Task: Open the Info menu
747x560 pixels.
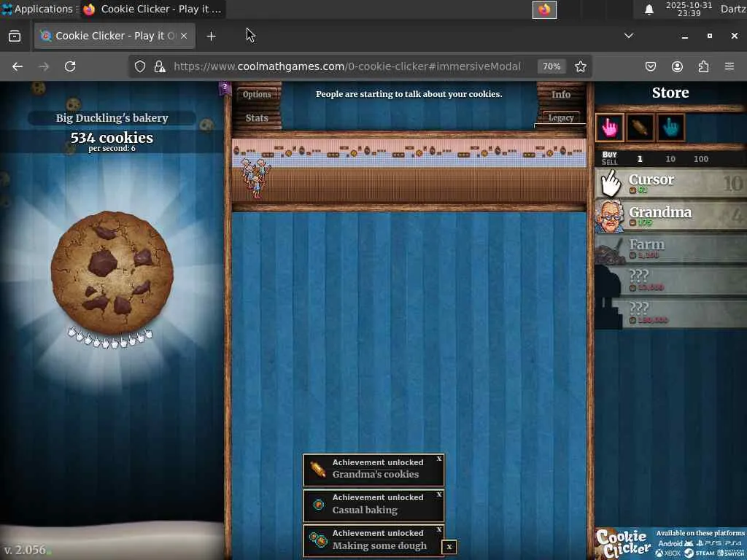Action: tap(561, 94)
